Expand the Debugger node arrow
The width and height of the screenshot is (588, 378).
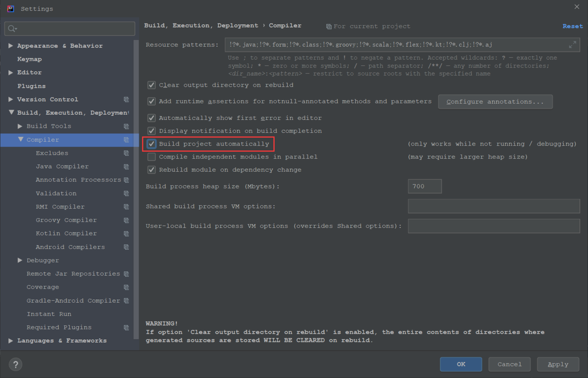pos(20,260)
